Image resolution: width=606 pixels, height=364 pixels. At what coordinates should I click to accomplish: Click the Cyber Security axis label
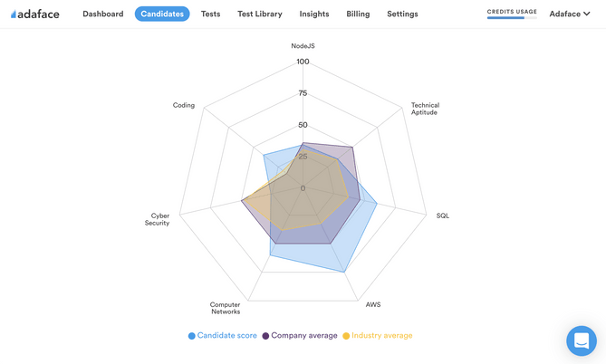pyautogui.click(x=158, y=219)
